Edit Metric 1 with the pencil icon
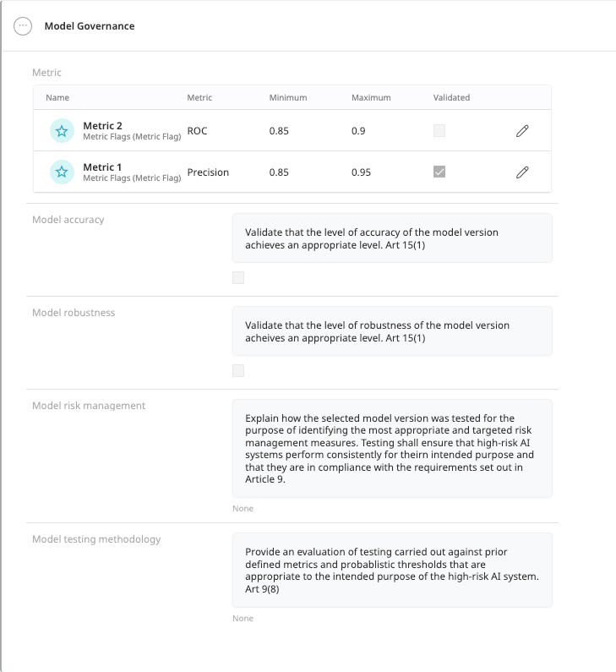616x672 pixels. click(522, 172)
